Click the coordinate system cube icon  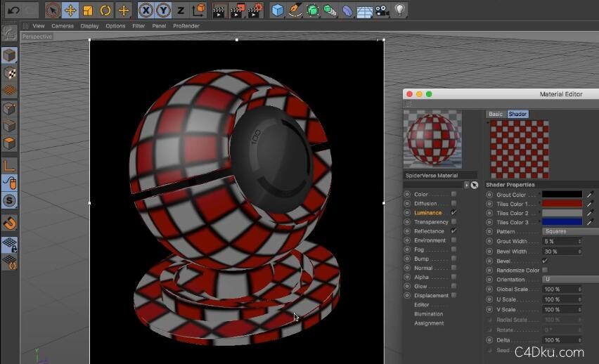(199, 10)
